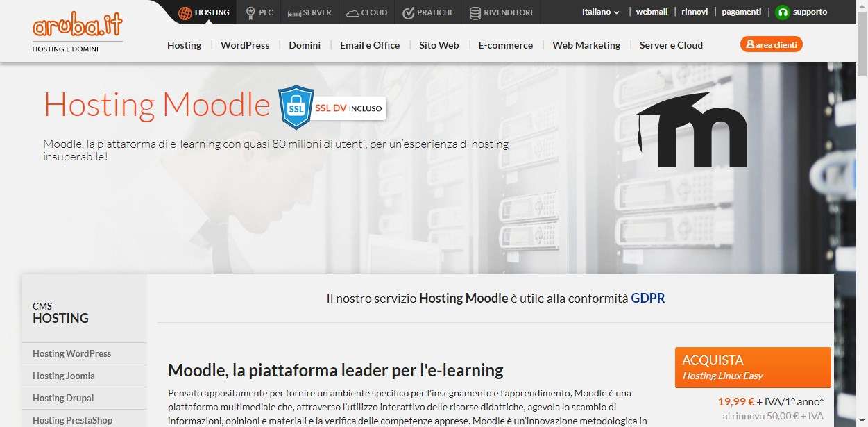Expand the Email e Office menu

(369, 44)
